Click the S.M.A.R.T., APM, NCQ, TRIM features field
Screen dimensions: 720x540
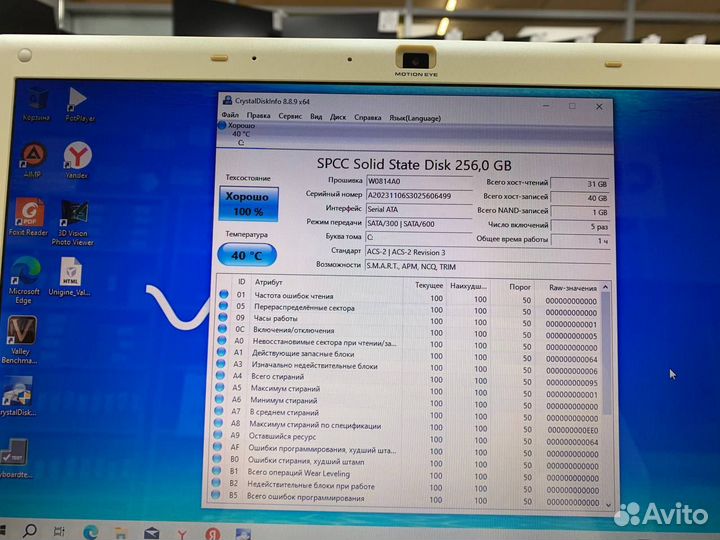click(x=487, y=267)
